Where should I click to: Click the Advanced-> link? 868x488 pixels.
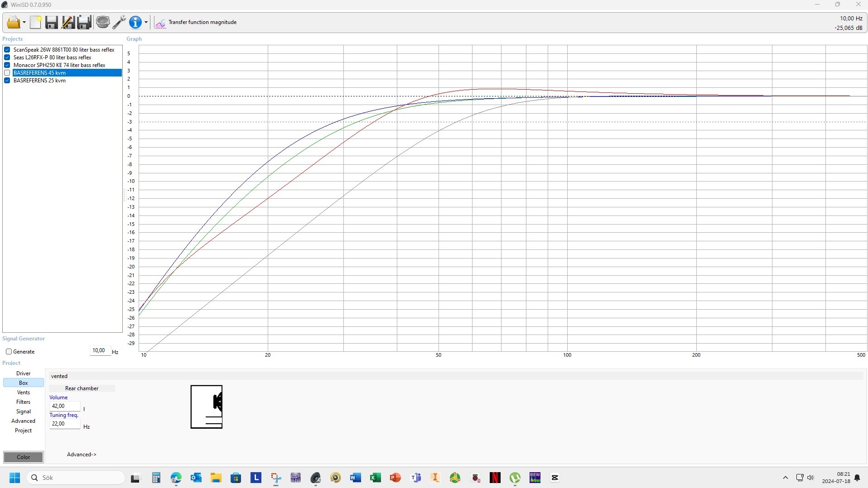[x=82, y=455]
